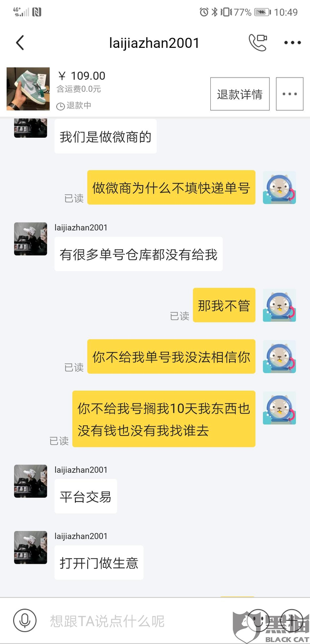Open seller avatar above 有很多单号仓库都没有给我
Viewport: 310px width, 644px height.
tap(31, 239)
